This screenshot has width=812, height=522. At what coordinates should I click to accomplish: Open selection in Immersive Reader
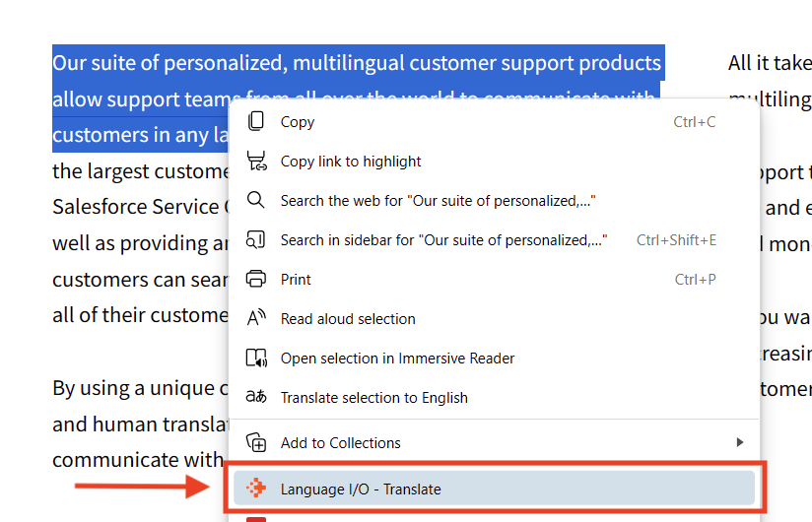point(494,358)
